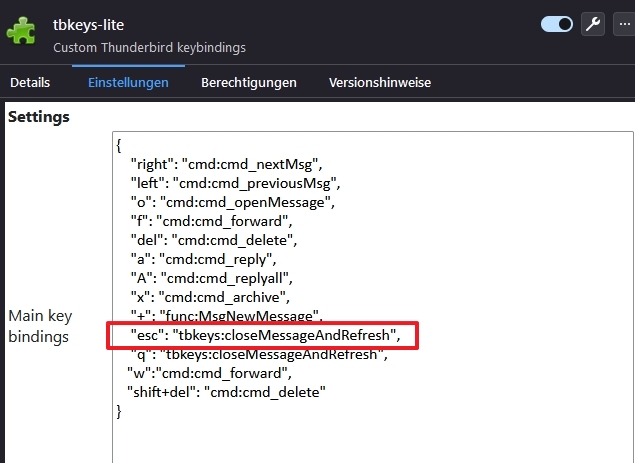Image resolution: width=635 pixels, height=463 pixels.
Task: Click the "Main key bindings" label
Action: (x=40, y=326)
